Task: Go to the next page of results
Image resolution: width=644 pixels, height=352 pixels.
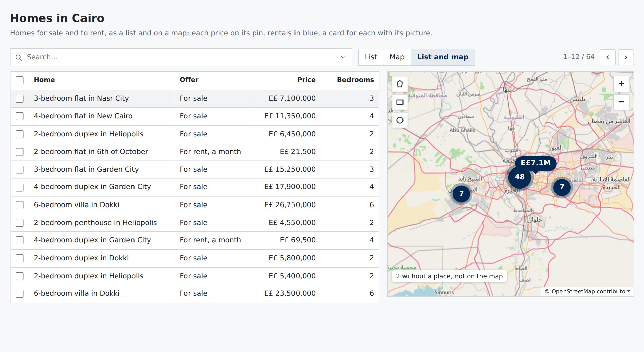Action: (x=626, y=57)
